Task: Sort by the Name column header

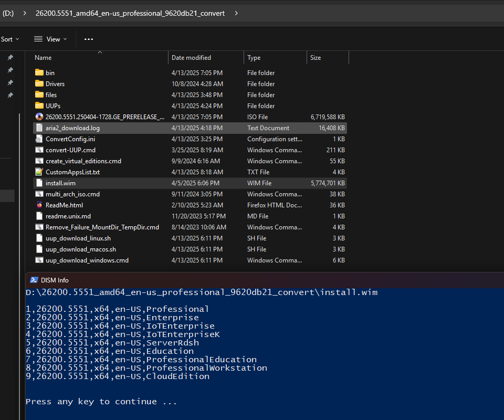Action: 100,58
